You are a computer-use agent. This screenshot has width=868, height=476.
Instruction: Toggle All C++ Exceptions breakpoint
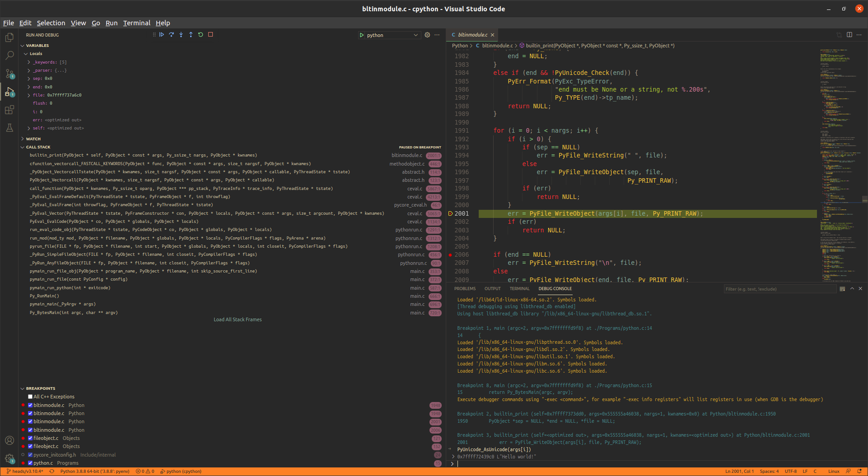tap(30, 397)
